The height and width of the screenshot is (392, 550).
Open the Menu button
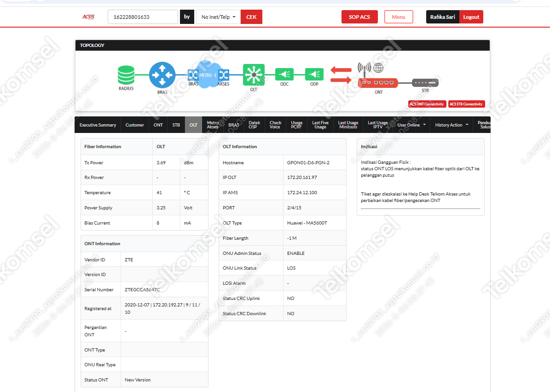click(399, 17)
